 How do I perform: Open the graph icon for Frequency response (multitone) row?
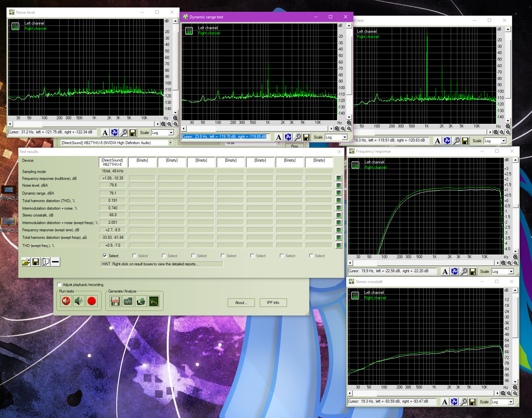339,178
